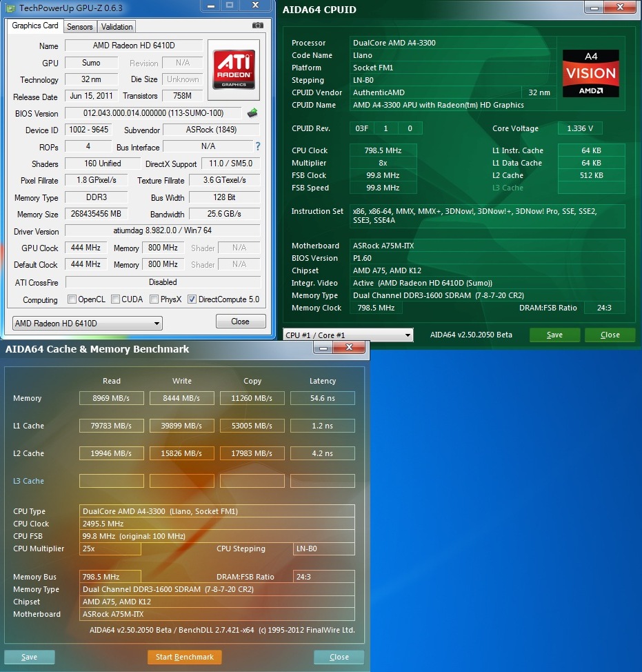Click the Instruction Set text box

(x=487, y=215)
